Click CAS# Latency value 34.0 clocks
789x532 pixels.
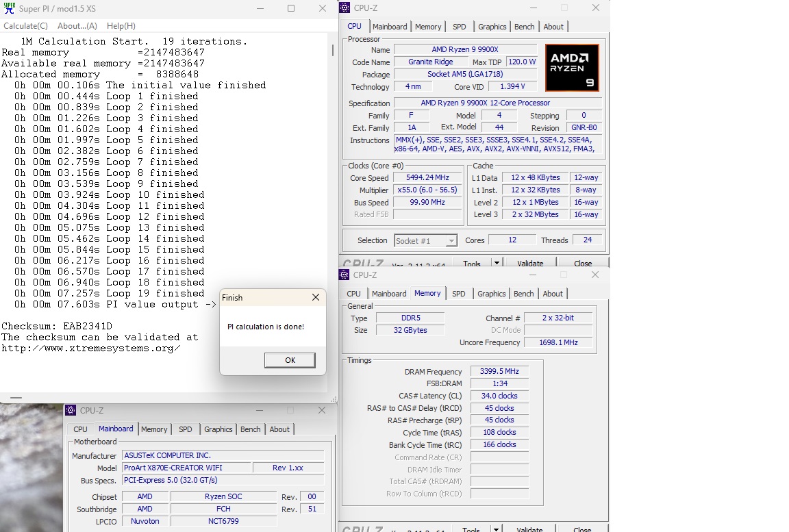(x=500, y=396)
